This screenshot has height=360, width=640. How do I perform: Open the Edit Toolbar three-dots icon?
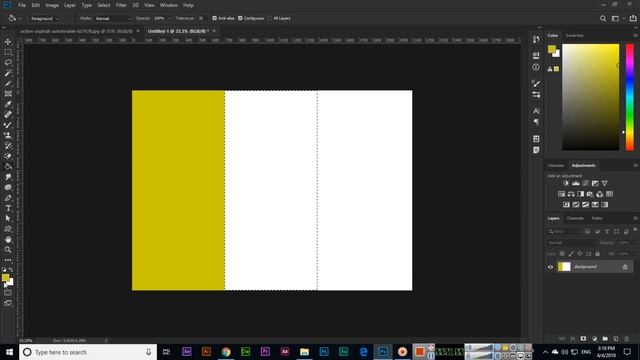tap(8, 260)
